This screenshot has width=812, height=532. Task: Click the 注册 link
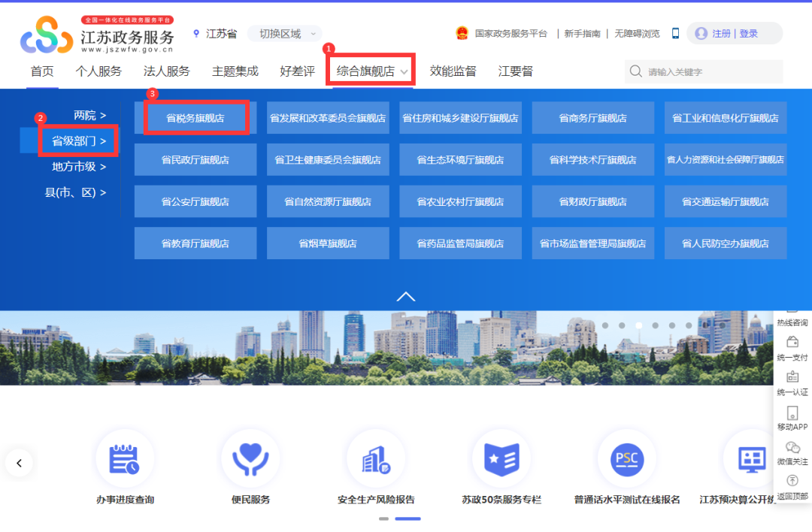[x=721, y=34]
